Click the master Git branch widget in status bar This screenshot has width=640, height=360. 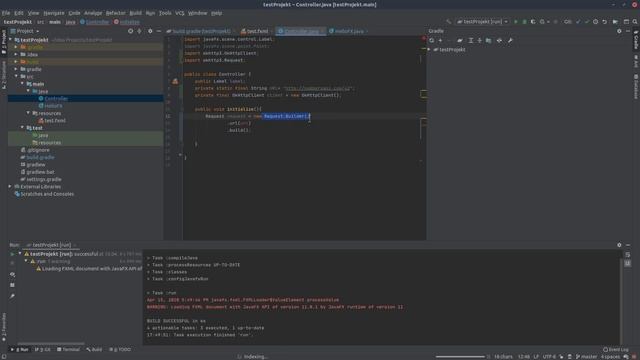coord(587,357)
